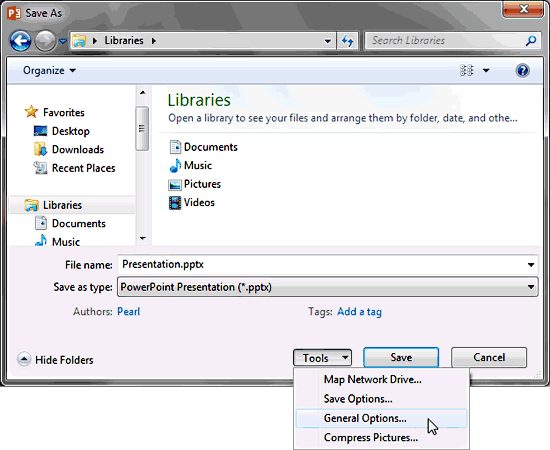Click the Music note icon in file list

[x=175, y=166]
